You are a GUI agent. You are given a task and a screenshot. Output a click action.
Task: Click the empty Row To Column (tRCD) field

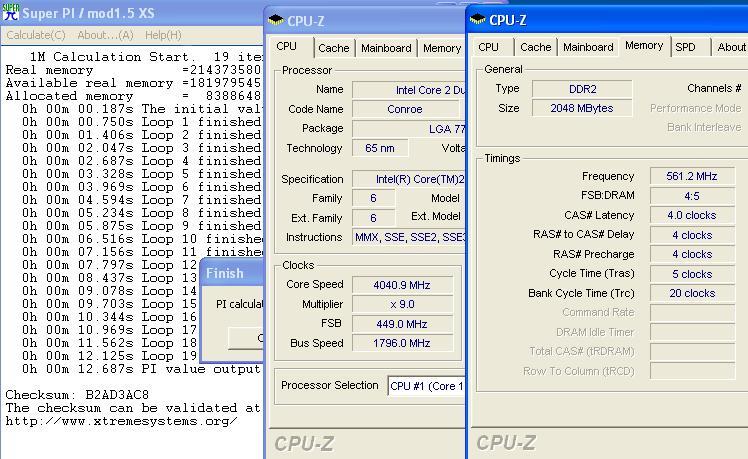point(692,371)
